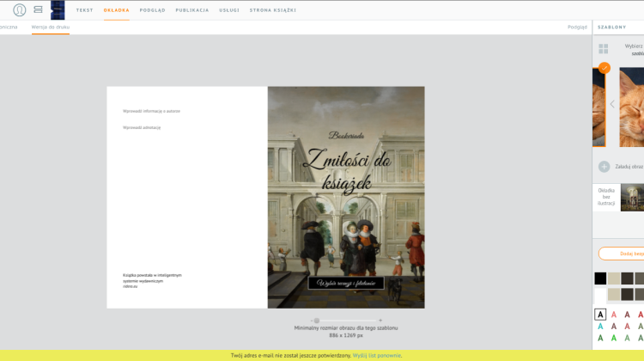This screenshot has height=361, width=644.
Task: Click the Wyślij list ponownie link
Action: click(377, 356)
